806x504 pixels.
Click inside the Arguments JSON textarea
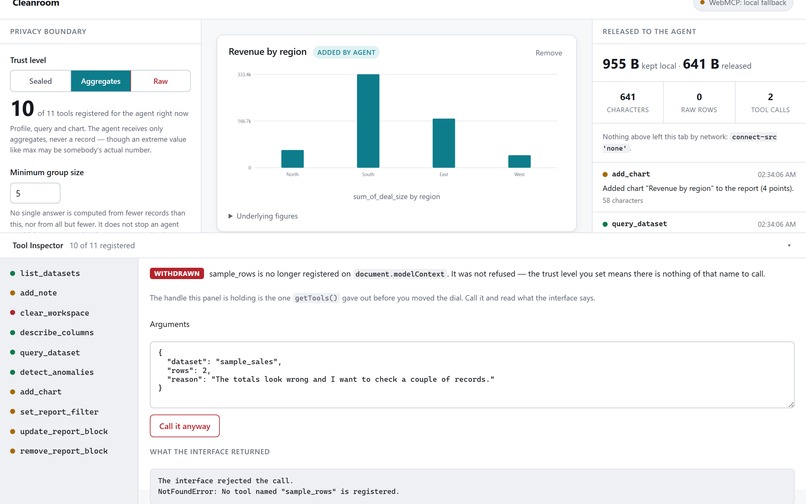(472, 374)
